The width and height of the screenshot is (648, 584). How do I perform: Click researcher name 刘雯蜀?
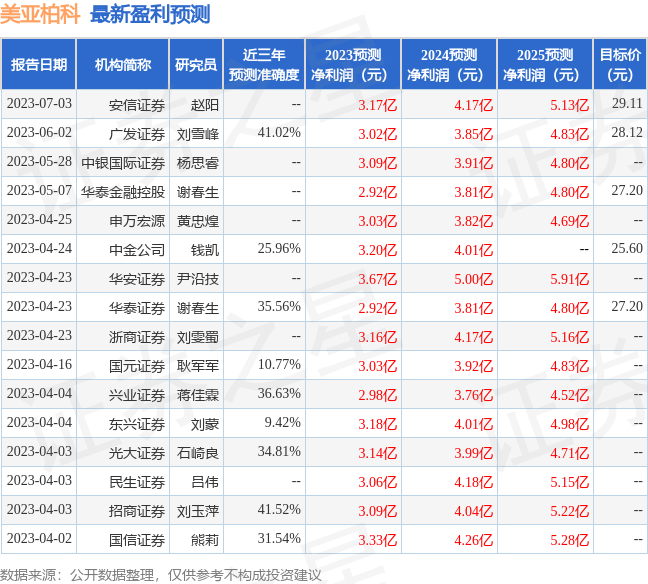click(198, 337)
